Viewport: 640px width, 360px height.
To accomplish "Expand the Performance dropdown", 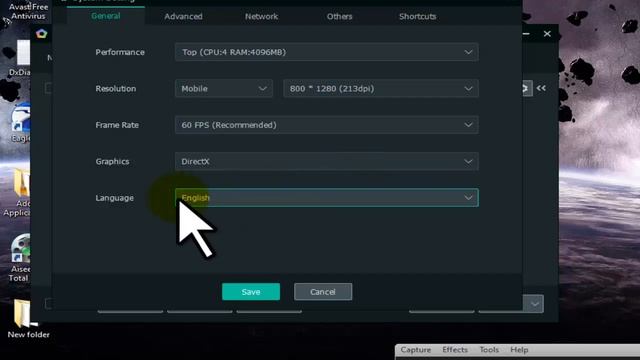I will (x=327, y=52).
